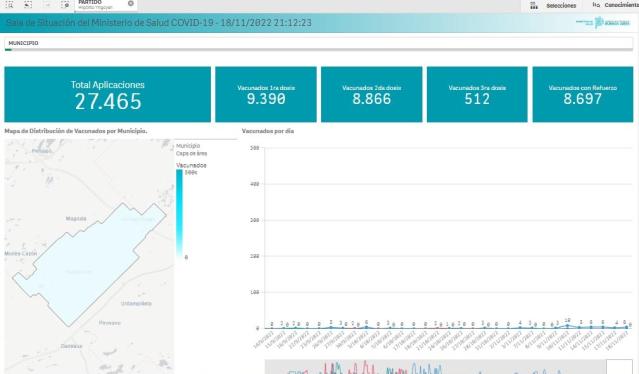Click the Vacunados 3ra dosis tile

coord(477,94)
